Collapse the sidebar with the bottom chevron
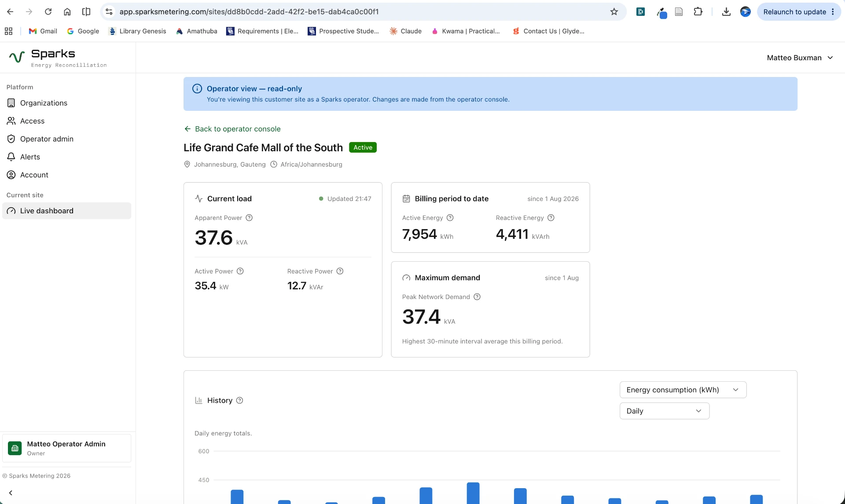845x504 pixels. (11, 493)
